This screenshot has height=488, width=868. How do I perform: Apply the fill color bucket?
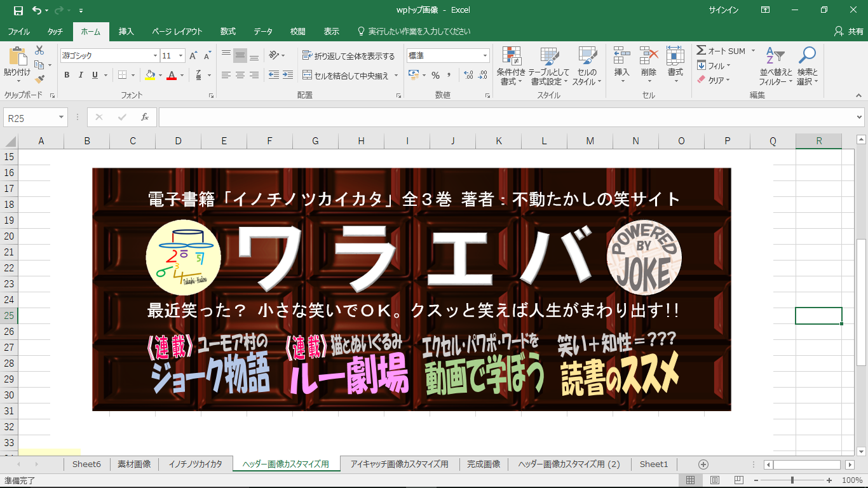point(149,75)
